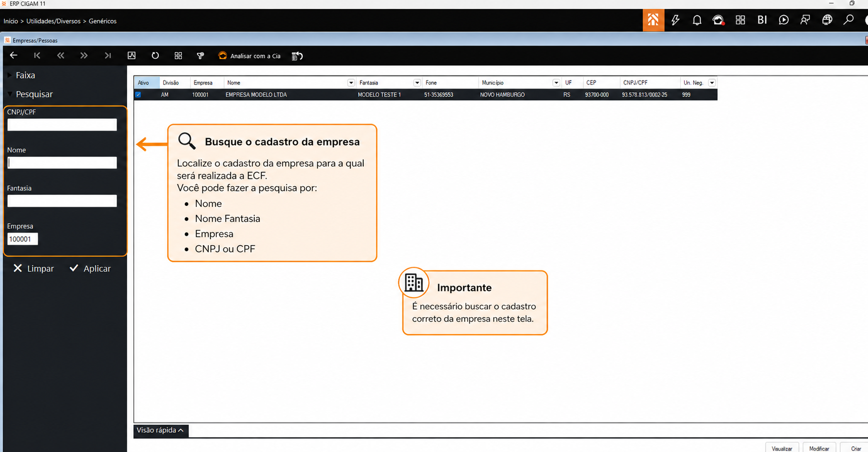Open the notifications bell icon

click(697, 20)
